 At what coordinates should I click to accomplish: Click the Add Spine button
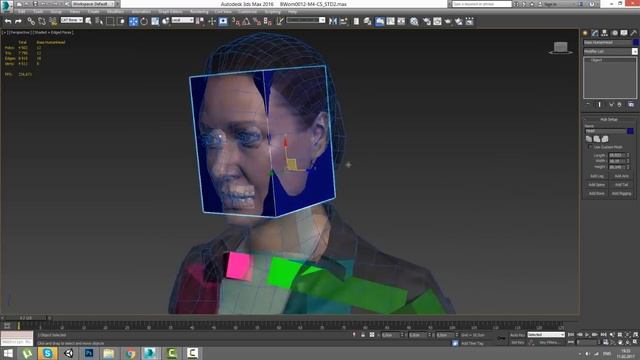[x=597, y=184]
